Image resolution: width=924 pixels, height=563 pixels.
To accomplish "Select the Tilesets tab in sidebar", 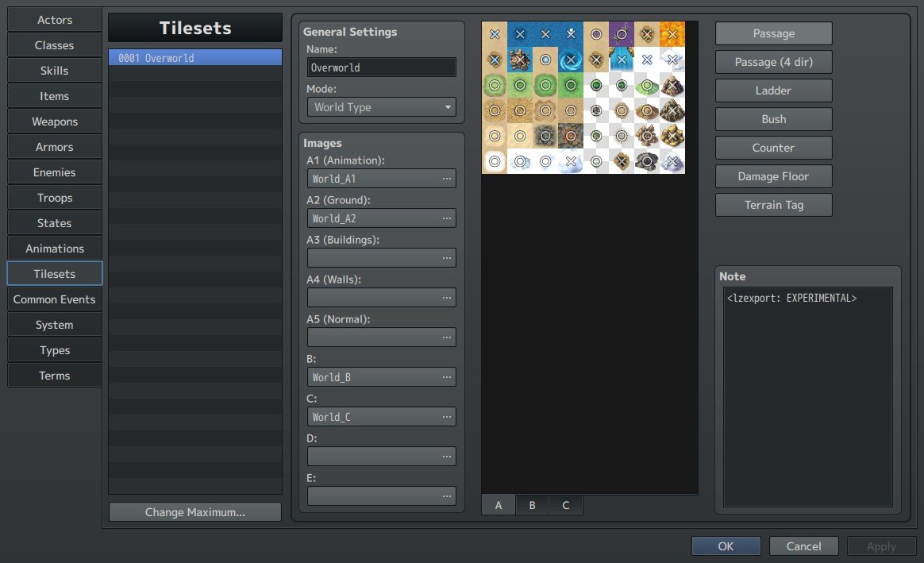I will pos(54,273).
